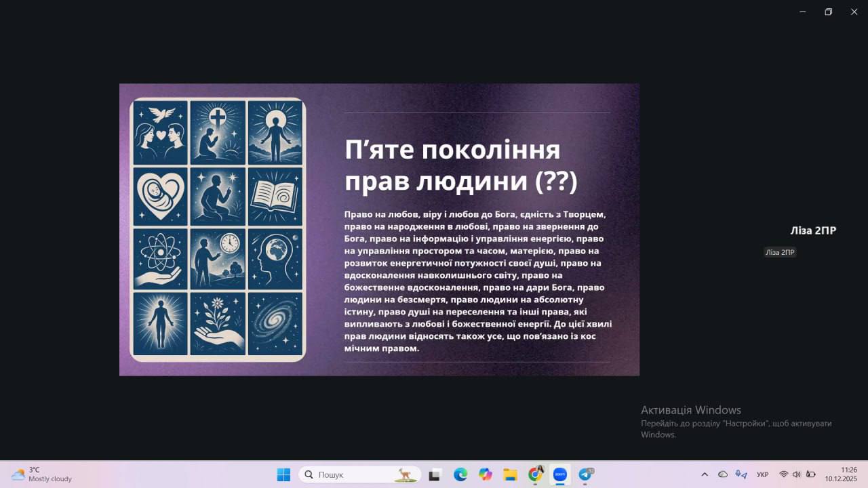Click the microphone and location tray icon

pos(741,474)
